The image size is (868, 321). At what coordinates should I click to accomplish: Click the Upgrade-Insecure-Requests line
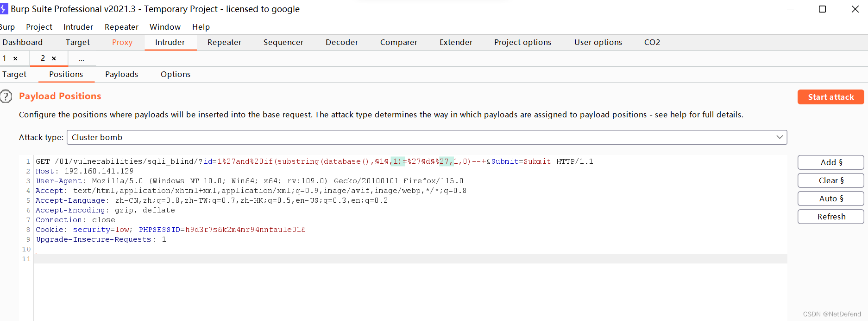[x=101, y=239]
